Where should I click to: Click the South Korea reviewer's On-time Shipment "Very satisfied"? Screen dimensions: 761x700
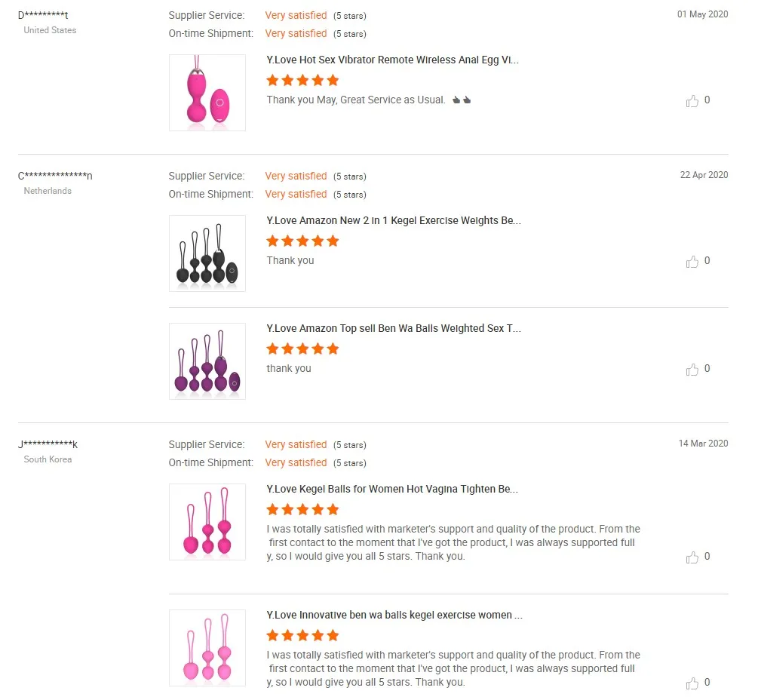296,462
